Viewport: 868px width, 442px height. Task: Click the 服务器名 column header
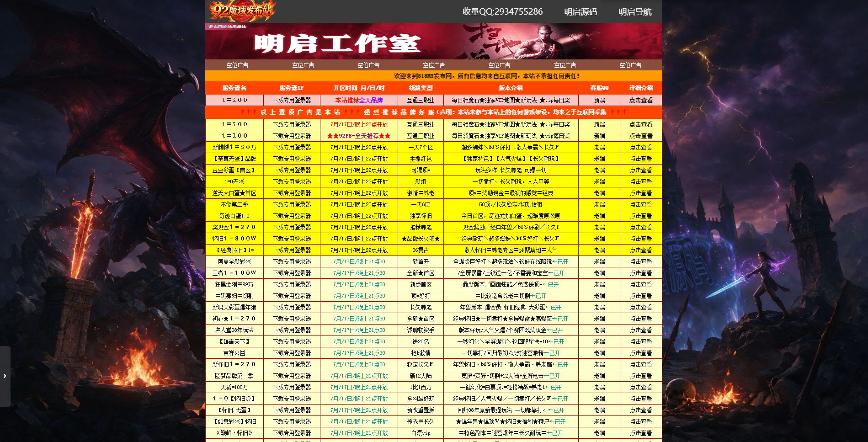click(x=234, y=88)
